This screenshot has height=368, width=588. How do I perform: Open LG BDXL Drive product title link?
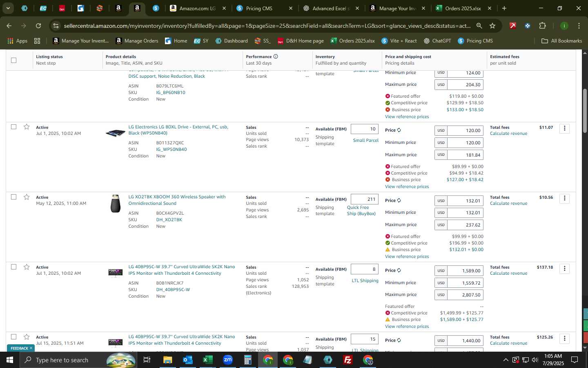[x=178, y=130]
